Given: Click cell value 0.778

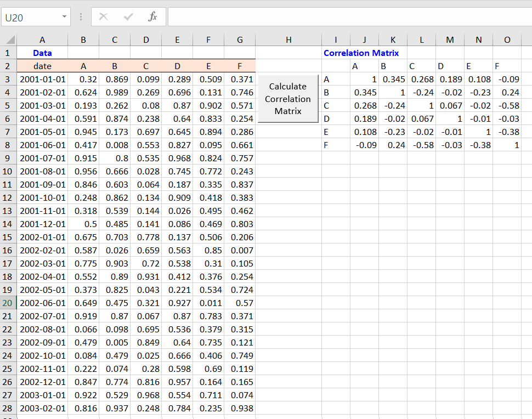Looking at the screenshot, I should pos(146,237).
